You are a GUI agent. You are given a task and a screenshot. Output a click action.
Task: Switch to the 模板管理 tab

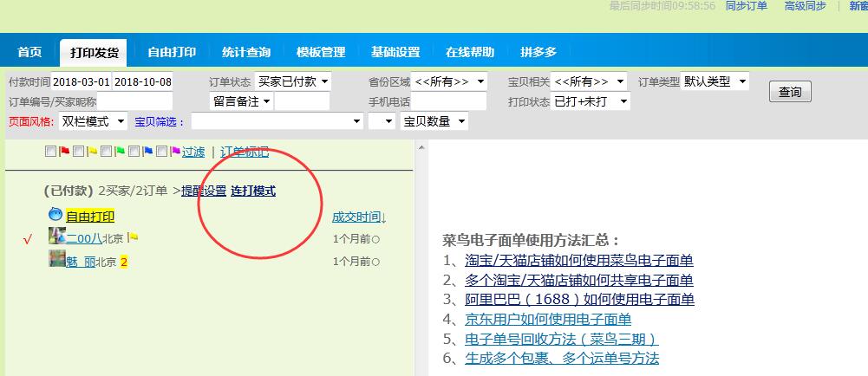pyautogui.click(x=321, y=52)
